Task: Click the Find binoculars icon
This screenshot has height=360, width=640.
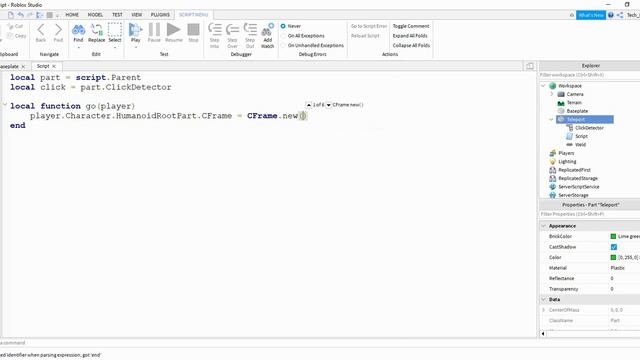Action: tap(78, 30)
